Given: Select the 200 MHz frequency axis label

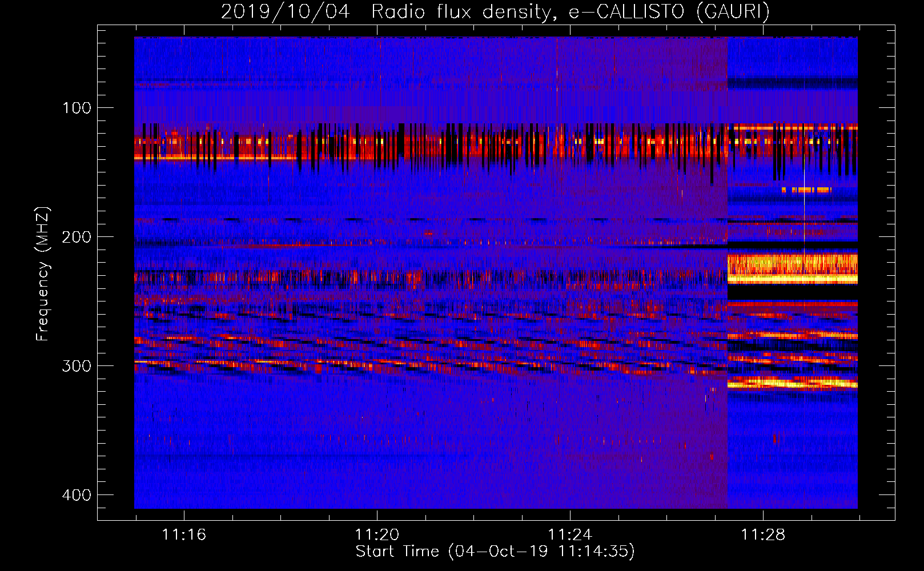Looking at the screenshot, I should click(77, 237).
